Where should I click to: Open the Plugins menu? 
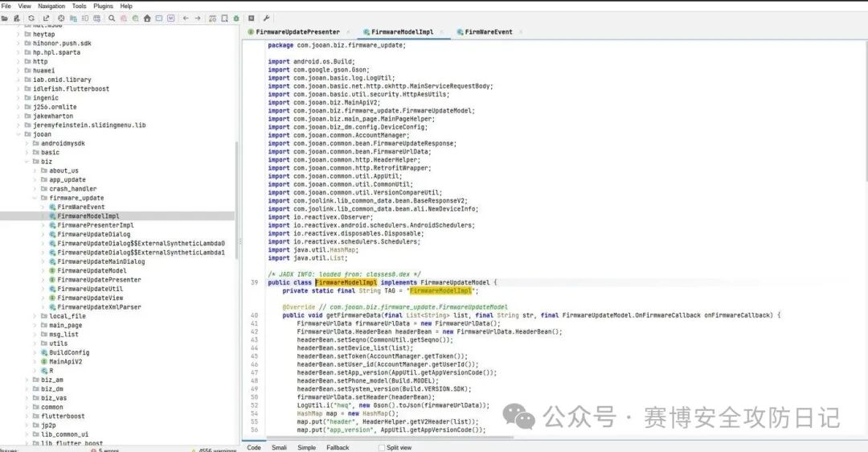pos(104,6)
